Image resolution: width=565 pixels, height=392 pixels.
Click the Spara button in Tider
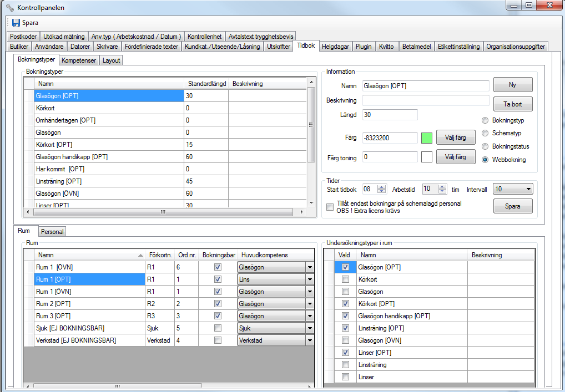(513, 206)
